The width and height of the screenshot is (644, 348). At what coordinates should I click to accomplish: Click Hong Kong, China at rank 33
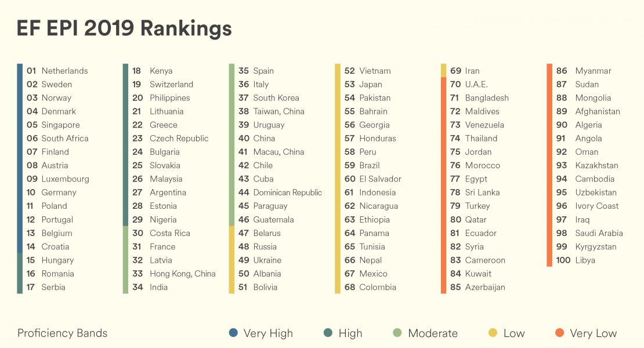pyautogui.click(x=182, y=274)
